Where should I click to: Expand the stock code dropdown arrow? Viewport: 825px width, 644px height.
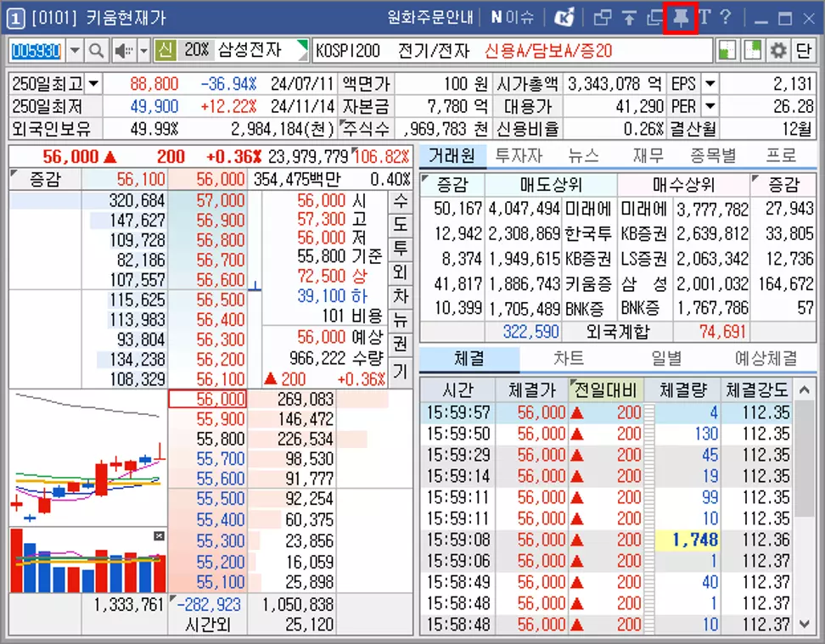[75, 51]
